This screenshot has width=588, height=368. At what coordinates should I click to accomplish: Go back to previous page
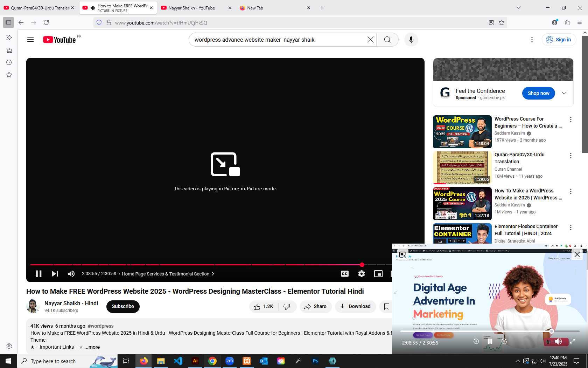pos(21,22)
